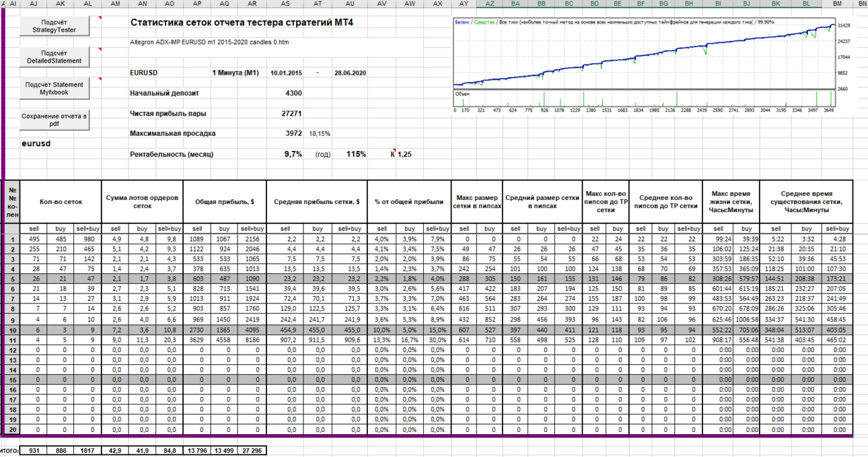The image size is (868, 457).
Task: Select the knee number '15' row label
Action: click(11, 380)
